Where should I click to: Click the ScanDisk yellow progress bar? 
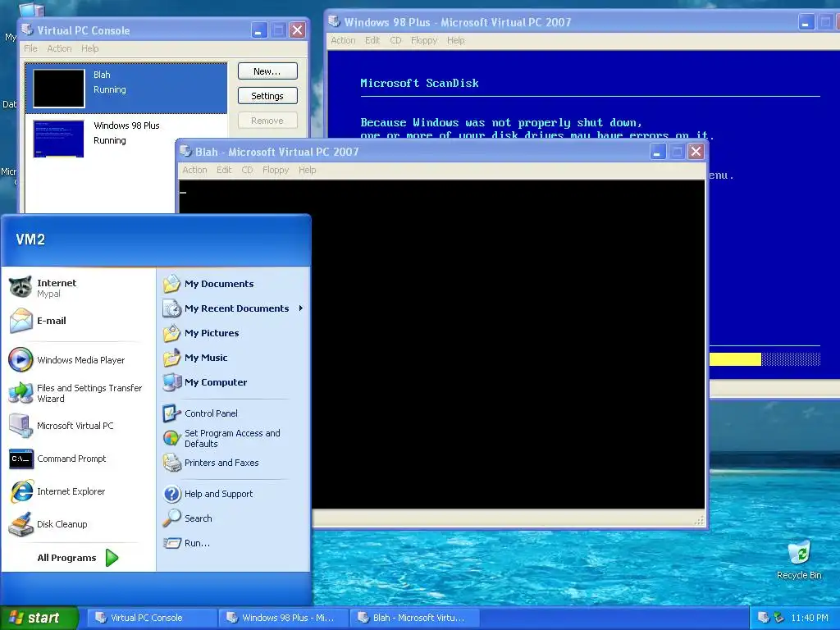735,359
